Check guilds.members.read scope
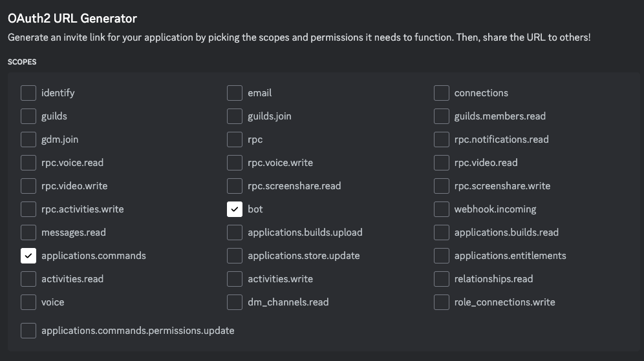Image resolution: width=644 pixels, height=361 pixels. coord(442,116)
